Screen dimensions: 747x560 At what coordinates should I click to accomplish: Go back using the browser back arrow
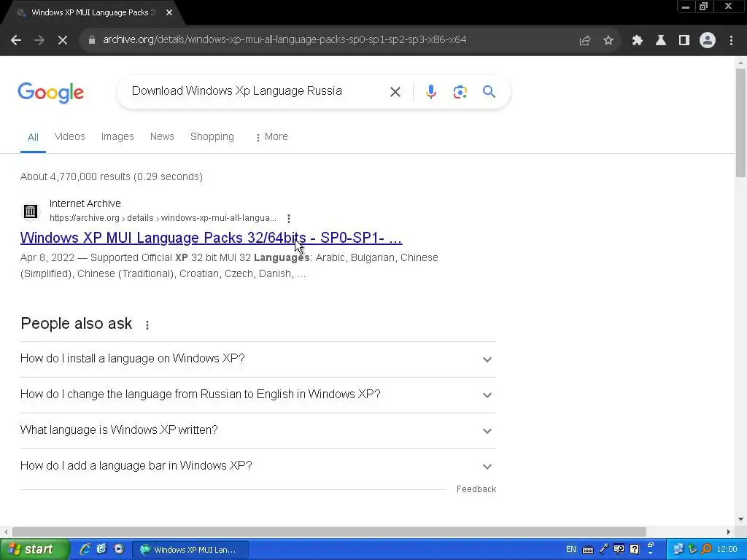click(16, 40)
